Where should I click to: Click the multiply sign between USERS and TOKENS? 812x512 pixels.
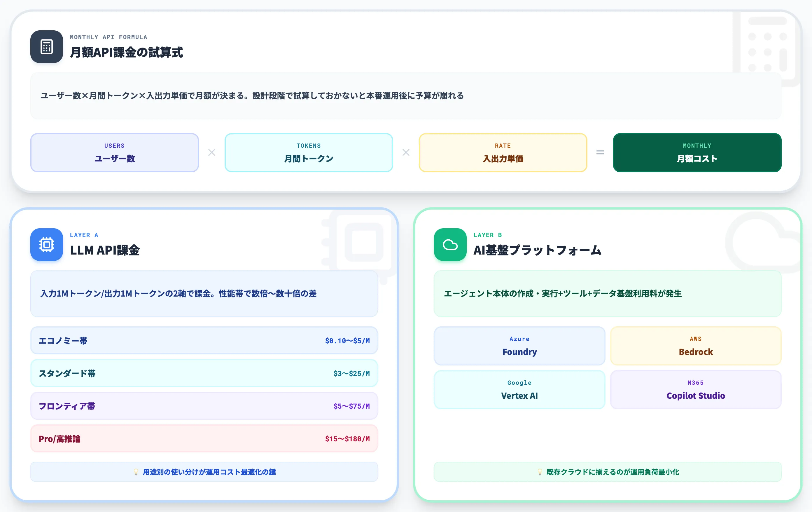point(212,153)
